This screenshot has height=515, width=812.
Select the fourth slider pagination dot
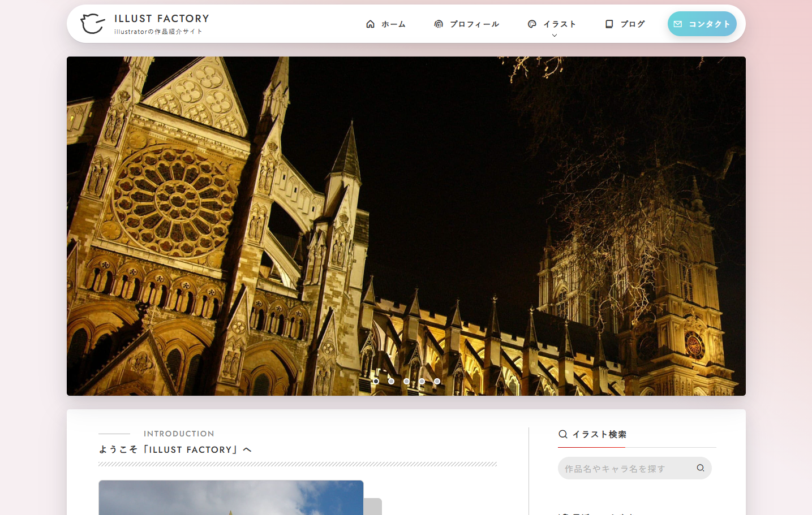click(x=422, y=381)
